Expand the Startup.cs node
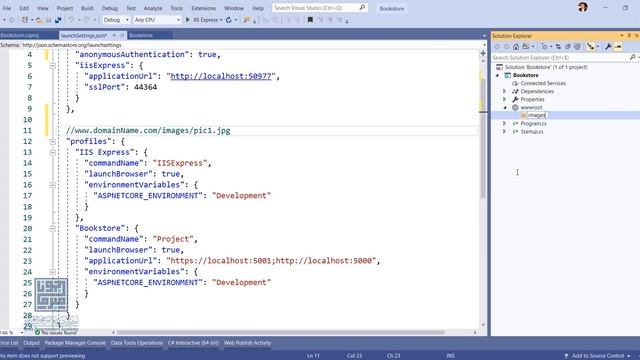The width and height of the screenshot is (640, 360). 504,132
